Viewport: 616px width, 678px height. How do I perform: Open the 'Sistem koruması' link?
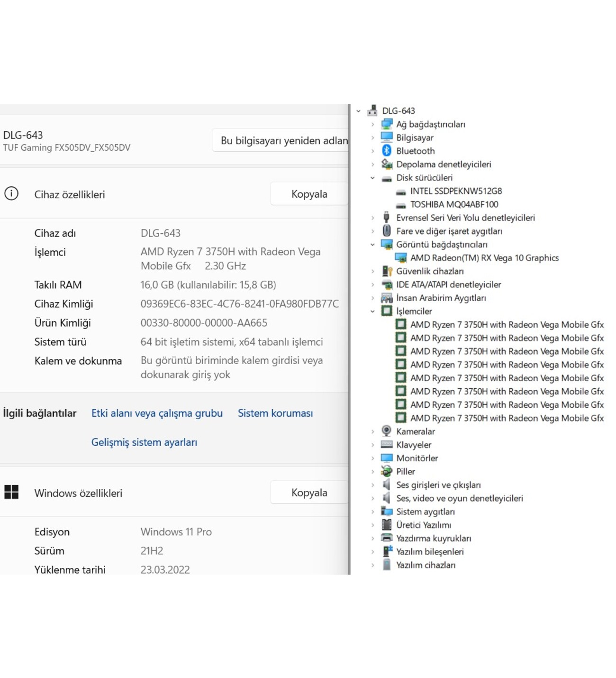pos(275,413)
